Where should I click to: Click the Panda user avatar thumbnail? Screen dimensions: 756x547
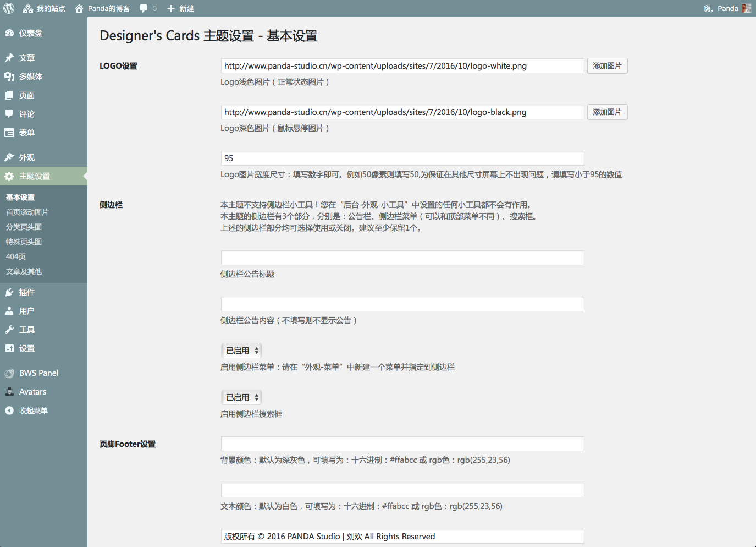(x=746, y=8)
